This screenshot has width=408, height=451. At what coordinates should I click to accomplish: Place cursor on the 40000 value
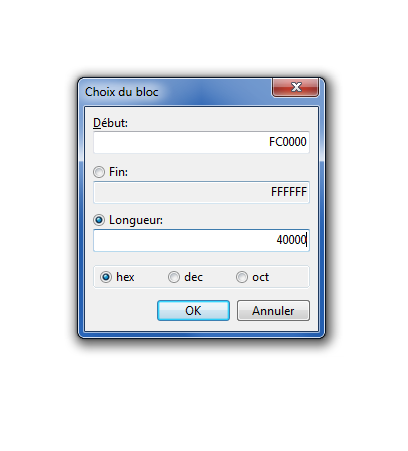[x=291, y=240]
